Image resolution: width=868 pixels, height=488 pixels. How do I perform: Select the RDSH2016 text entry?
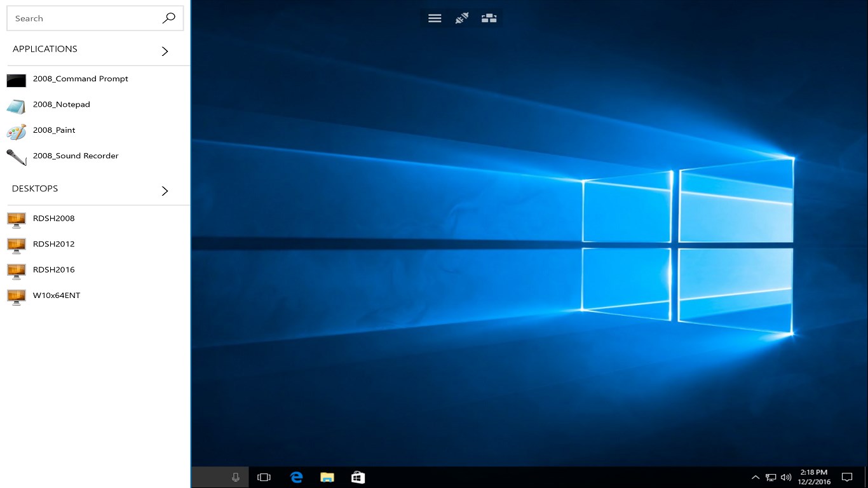(54, 269)
